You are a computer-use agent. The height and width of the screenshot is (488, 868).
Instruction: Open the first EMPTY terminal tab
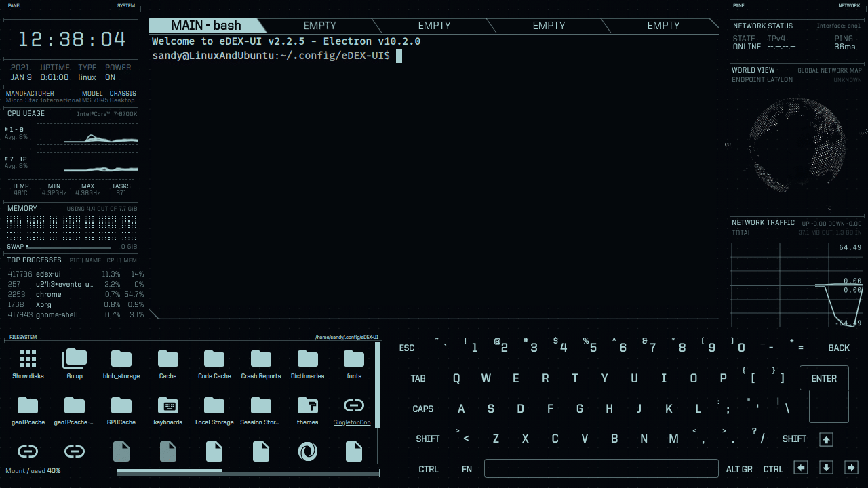coord(319,25)
